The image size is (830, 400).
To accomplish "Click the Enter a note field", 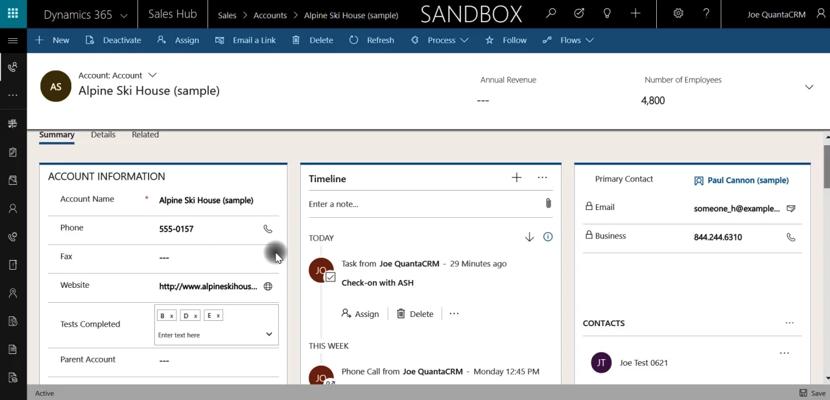I will [420, 204].
